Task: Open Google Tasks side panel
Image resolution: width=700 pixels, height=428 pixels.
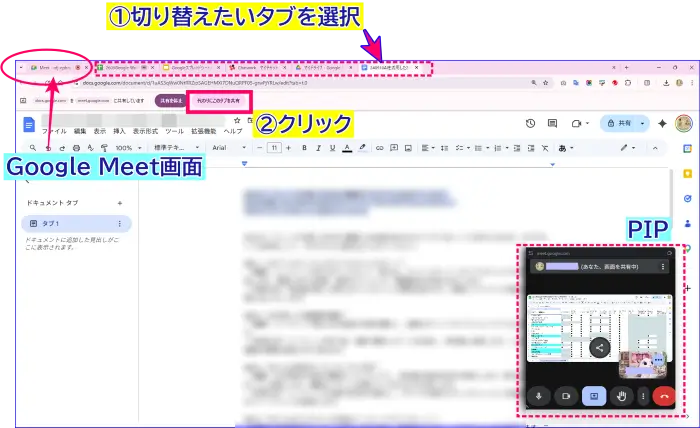Action: pyautogui.click(x=688, y=199)
